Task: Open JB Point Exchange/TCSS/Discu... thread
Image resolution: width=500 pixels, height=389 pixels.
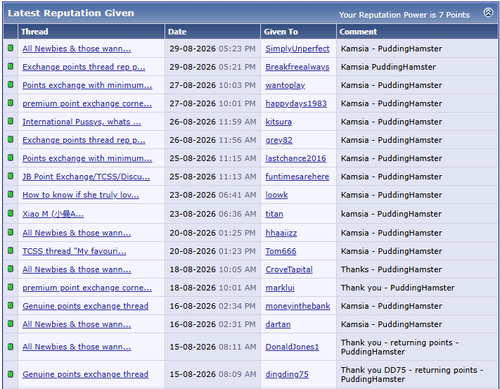Action: pyautogui.click(x=86, y=177)
